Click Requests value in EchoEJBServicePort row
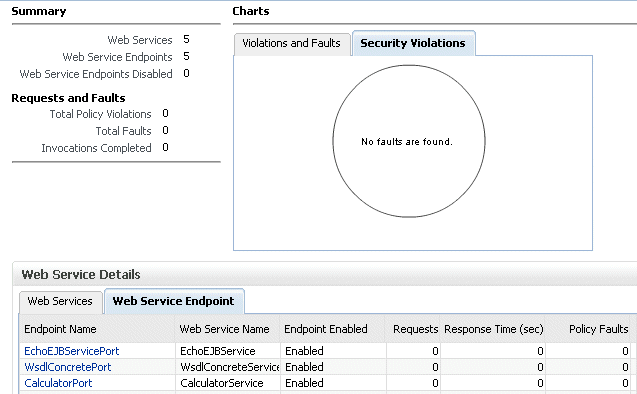This screenshot has height=394, width=637. [x=435, y=351]
